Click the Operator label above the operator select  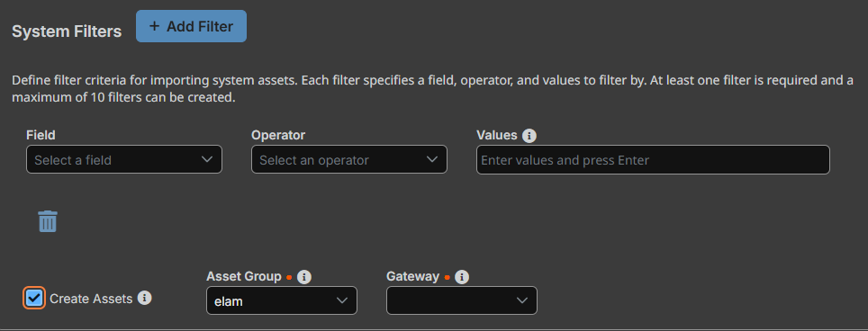(x=278, y=135)
